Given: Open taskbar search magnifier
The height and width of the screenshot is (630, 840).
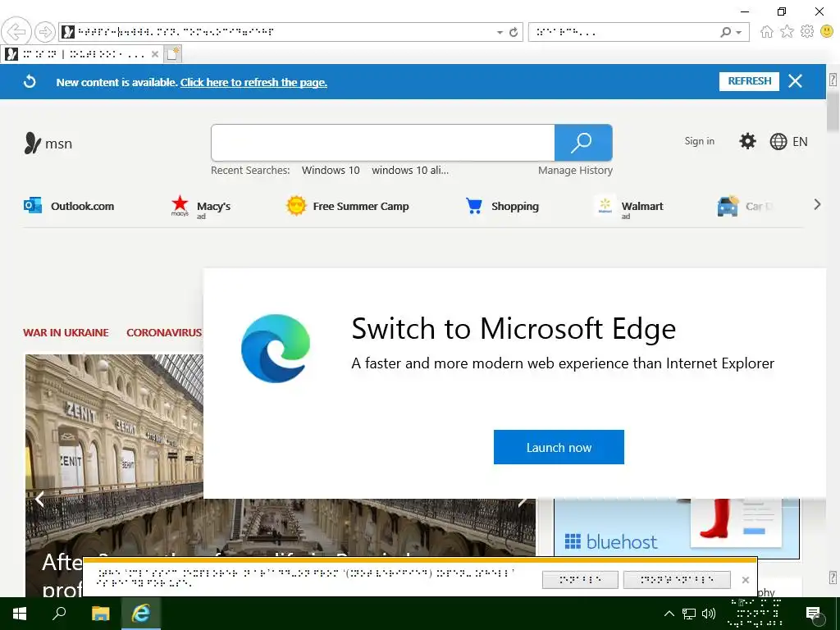Looking at the screenshot, I should tap(59, 614).
